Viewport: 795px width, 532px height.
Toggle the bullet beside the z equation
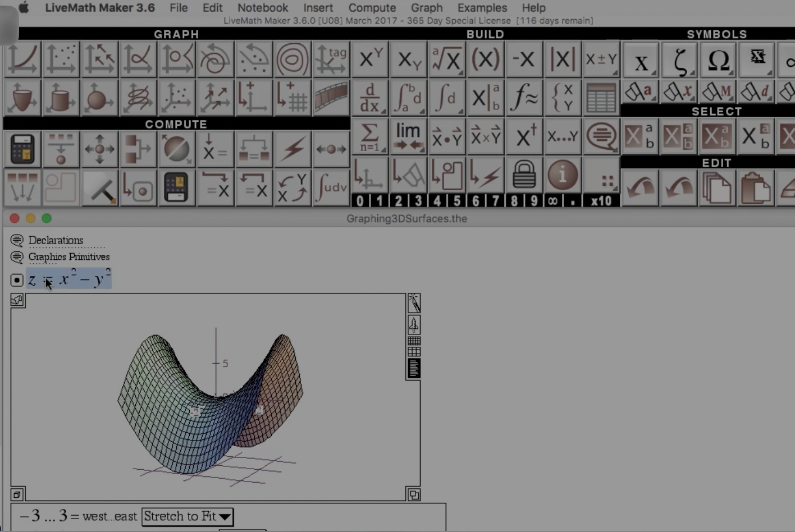(16, 280)
